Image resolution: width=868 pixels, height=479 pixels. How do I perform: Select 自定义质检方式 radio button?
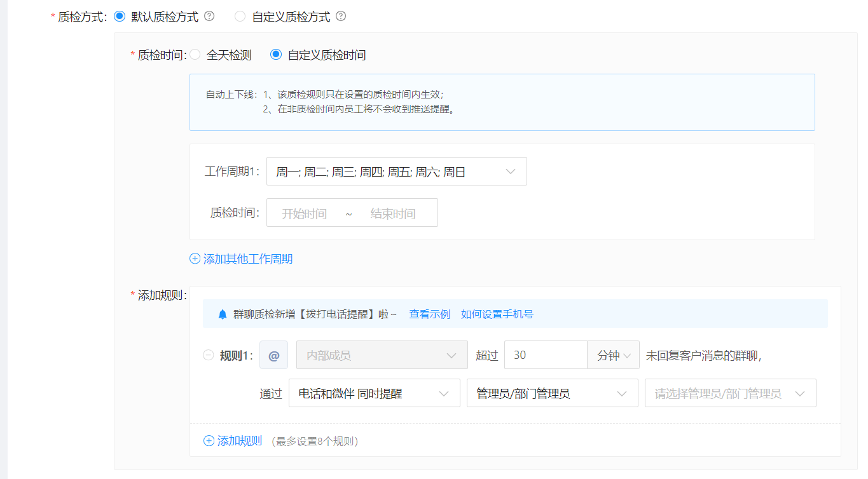pyautogui.click(x=240, y=17)
